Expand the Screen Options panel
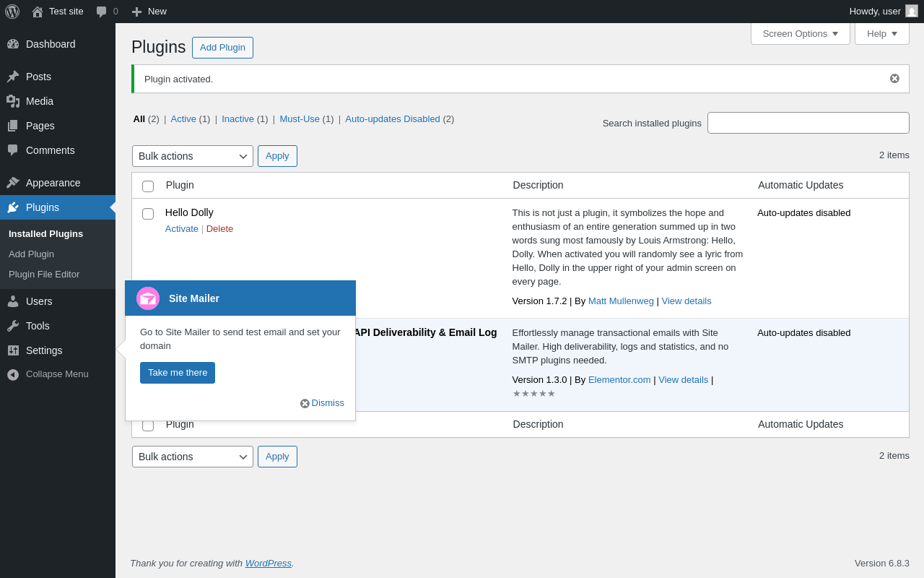This screenshot has width=924, height=578. point(801,33)
